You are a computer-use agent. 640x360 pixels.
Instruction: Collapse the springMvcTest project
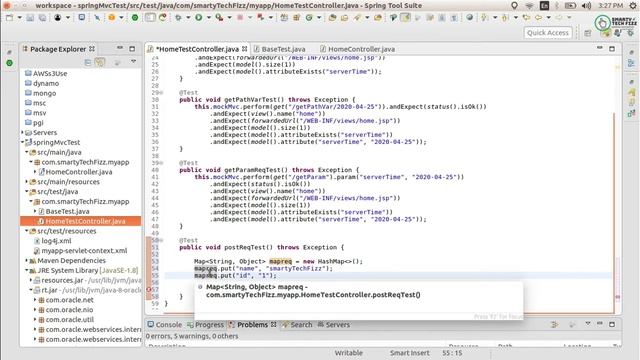pyautogui.click(x=22, y=142)
